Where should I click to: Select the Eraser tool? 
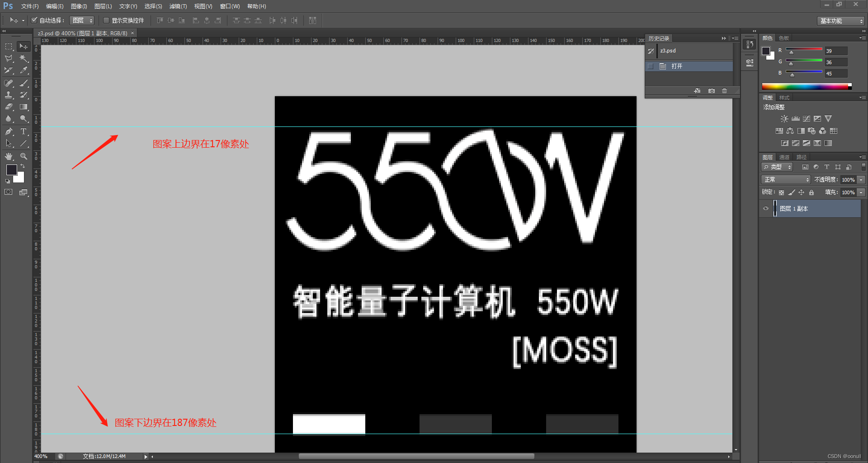tap(9, 107)
